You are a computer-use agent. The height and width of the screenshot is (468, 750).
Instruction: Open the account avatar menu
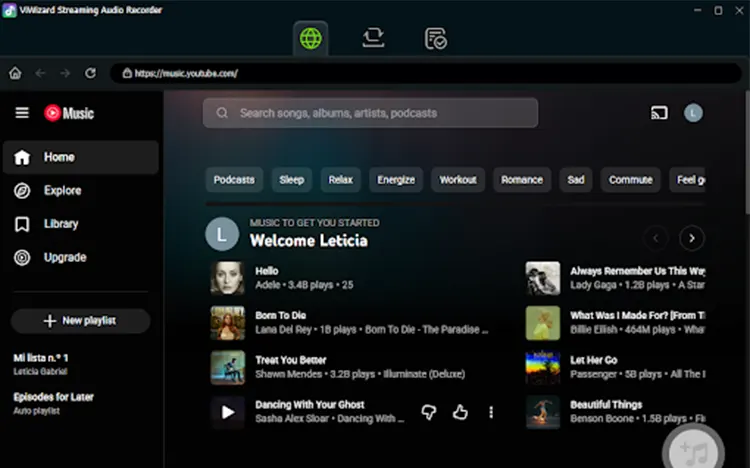click(x=693, y=113)
